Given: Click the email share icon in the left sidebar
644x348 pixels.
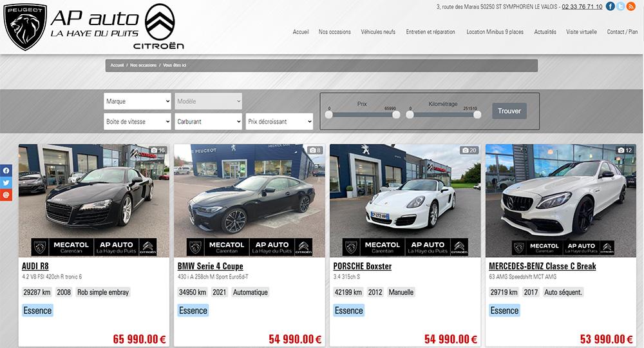Looking at the screenshot, I should 6,195.
